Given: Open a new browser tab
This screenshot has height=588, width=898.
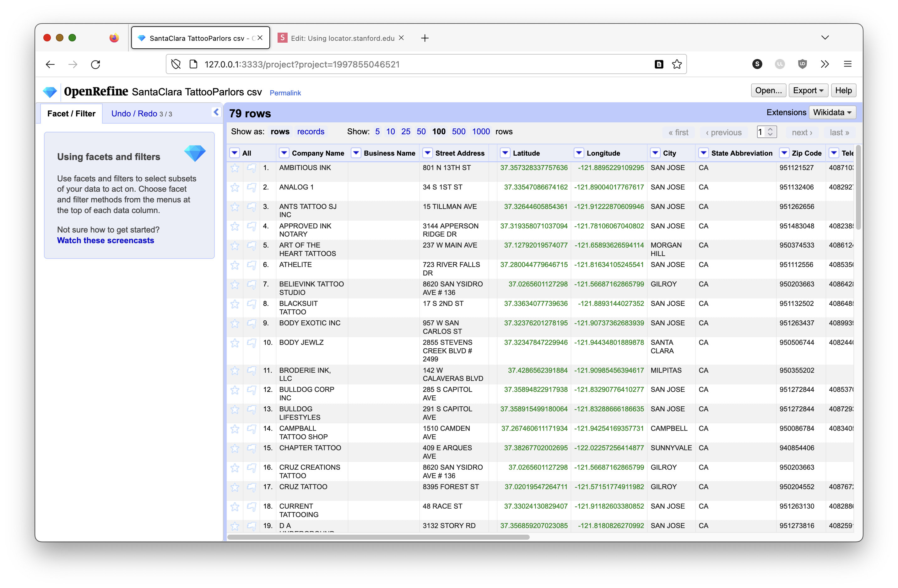Looking at the screenshot, I should tap(425, 38).
